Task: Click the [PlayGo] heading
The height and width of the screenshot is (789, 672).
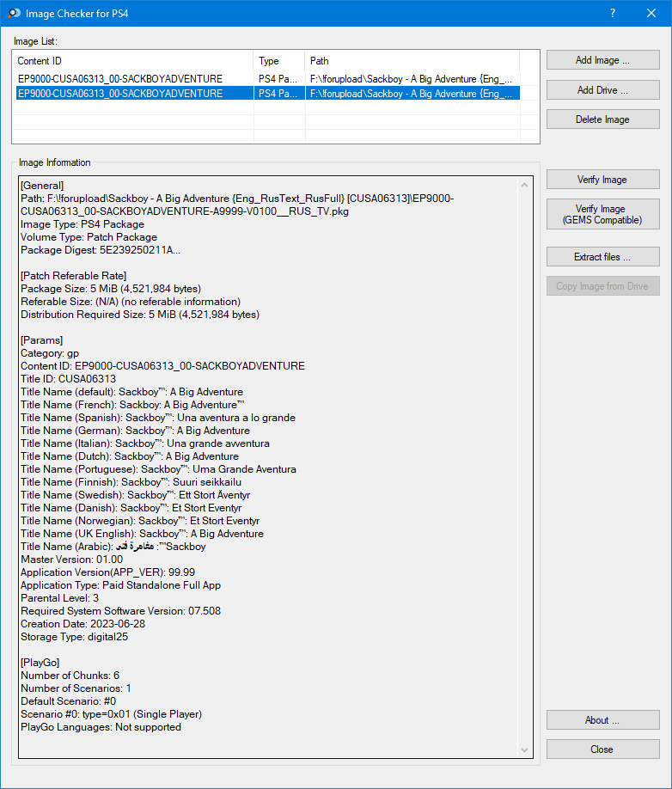Action: click(x=40, y=663)
